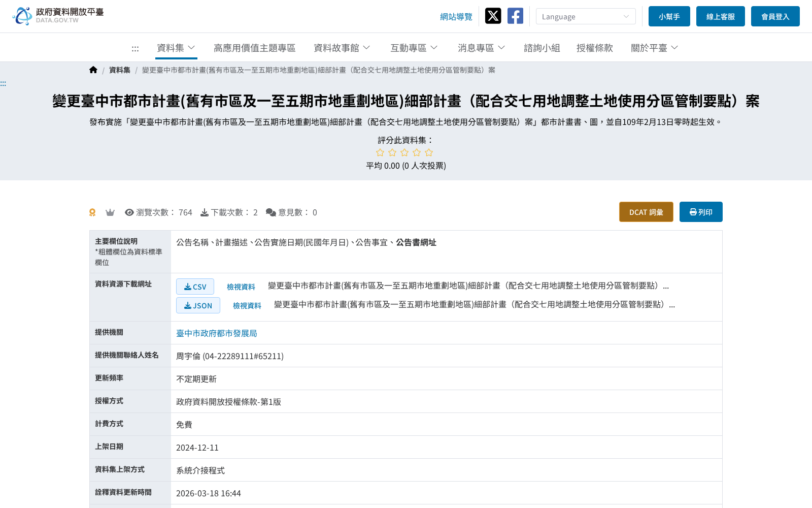This screenshot has height=508, width=812.
Task: Expand the 資料故事館 menu
Action: pos(342,48)
